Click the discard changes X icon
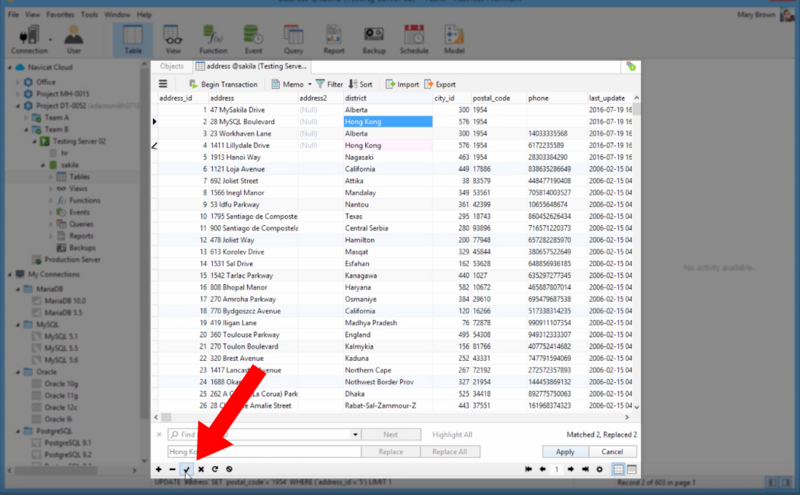 [x=201, y=469]
